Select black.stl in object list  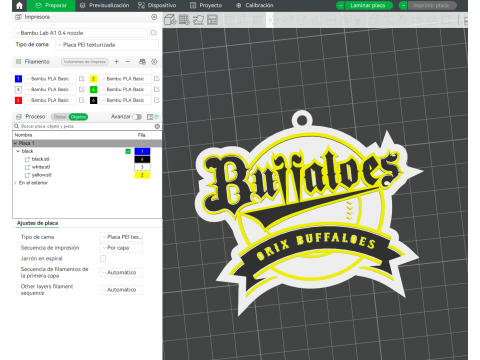point(40,159)
